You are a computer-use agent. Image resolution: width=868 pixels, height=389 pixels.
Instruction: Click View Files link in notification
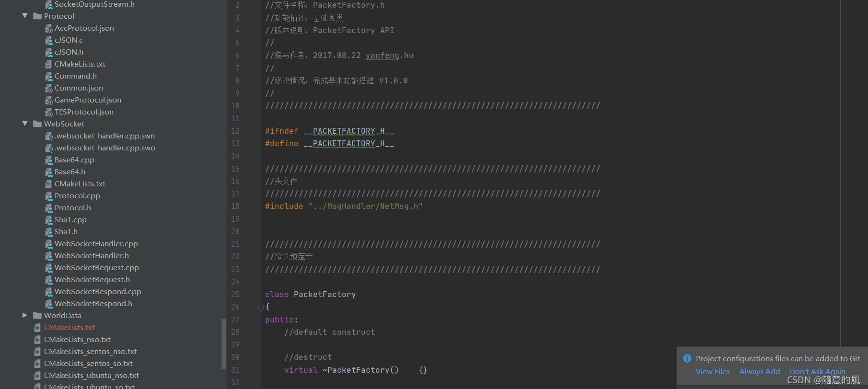point(713,371)
